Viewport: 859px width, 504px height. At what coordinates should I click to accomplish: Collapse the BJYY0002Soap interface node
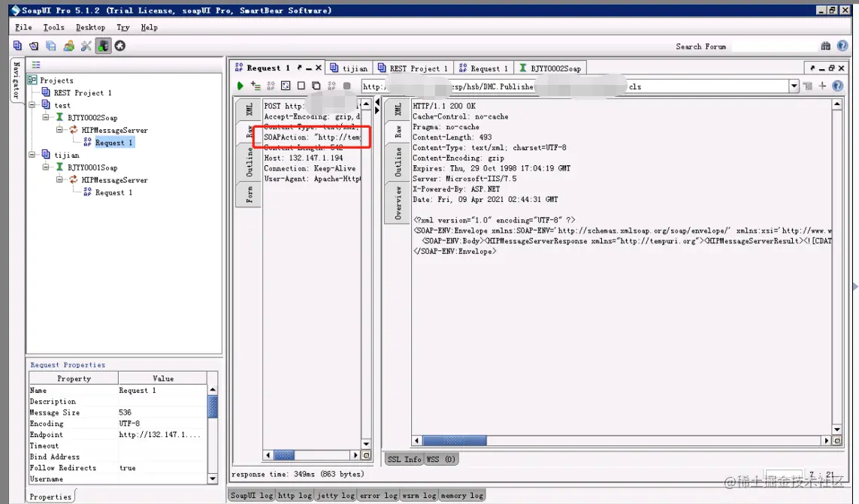point(46,117)
